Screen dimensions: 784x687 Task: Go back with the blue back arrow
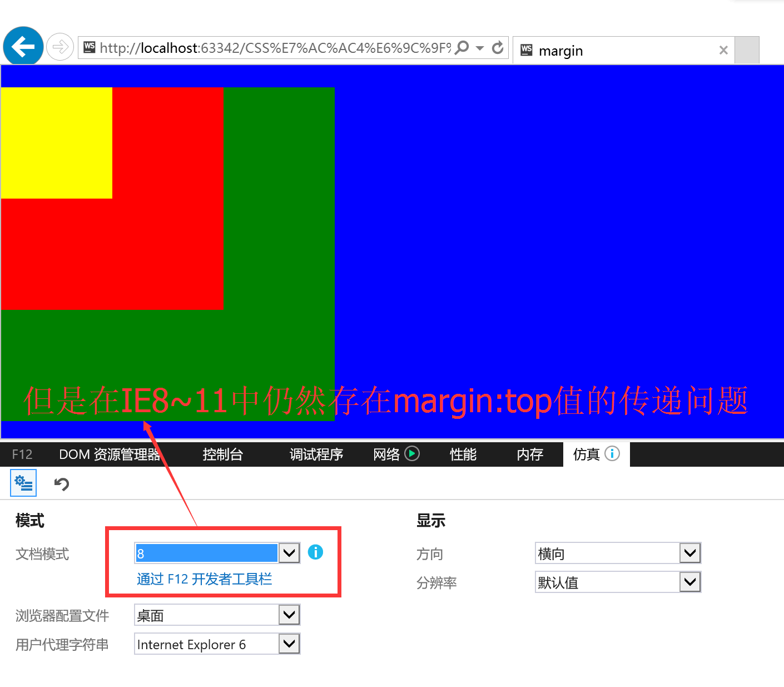click(23, 46)
